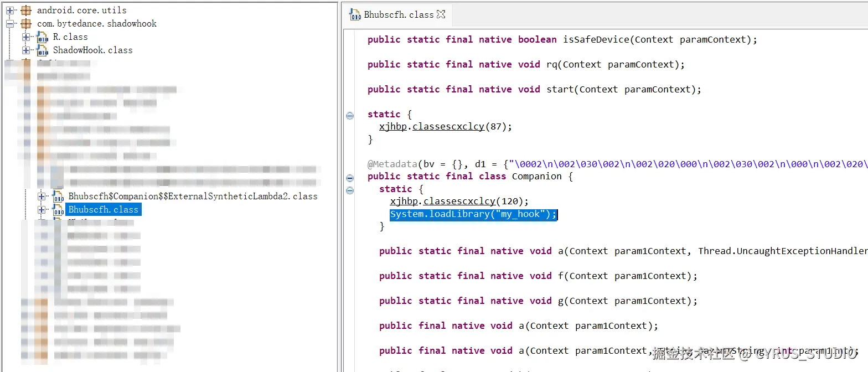Click the com.bytedance.shadowhook package icon
Viewport: 868px width, 372px height.
[x=26, y=23]
